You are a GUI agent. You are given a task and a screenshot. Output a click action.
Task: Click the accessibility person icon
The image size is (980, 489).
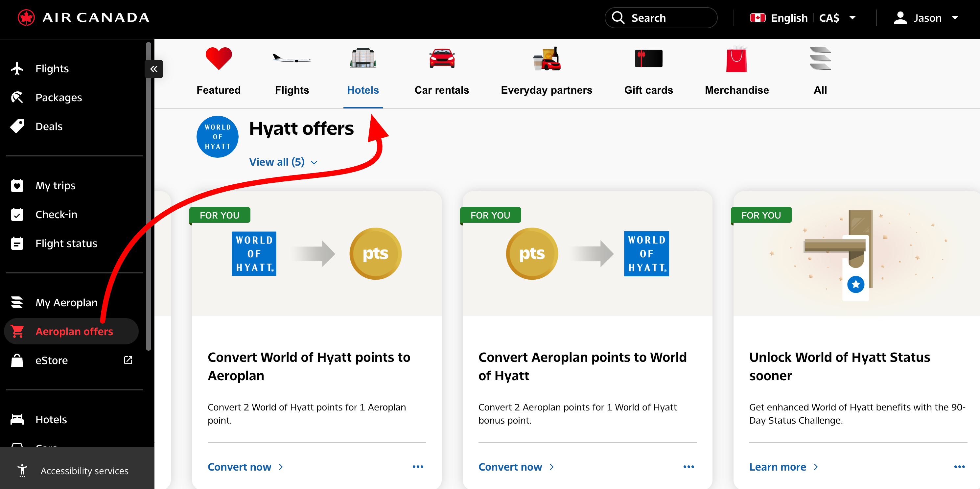[x=22, y=471]
